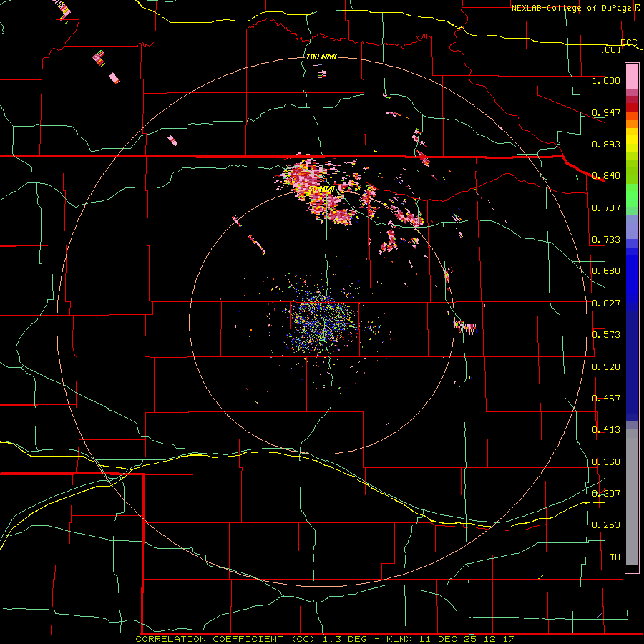Viewport: 644px width, 644px height.
Task: Click the 0.360 color scale value
Action: (x=606, y=462)
